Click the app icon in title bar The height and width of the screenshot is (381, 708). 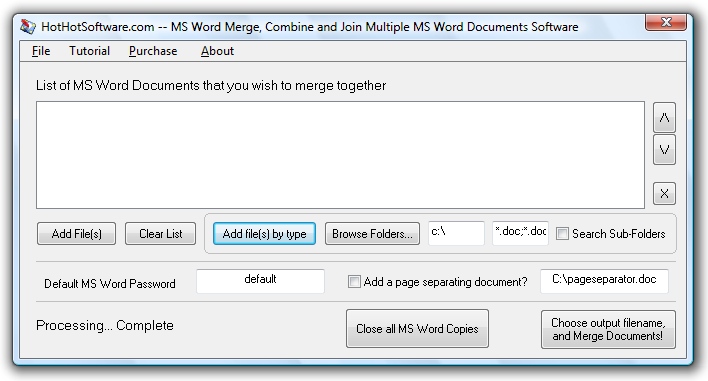coord(28,27)
